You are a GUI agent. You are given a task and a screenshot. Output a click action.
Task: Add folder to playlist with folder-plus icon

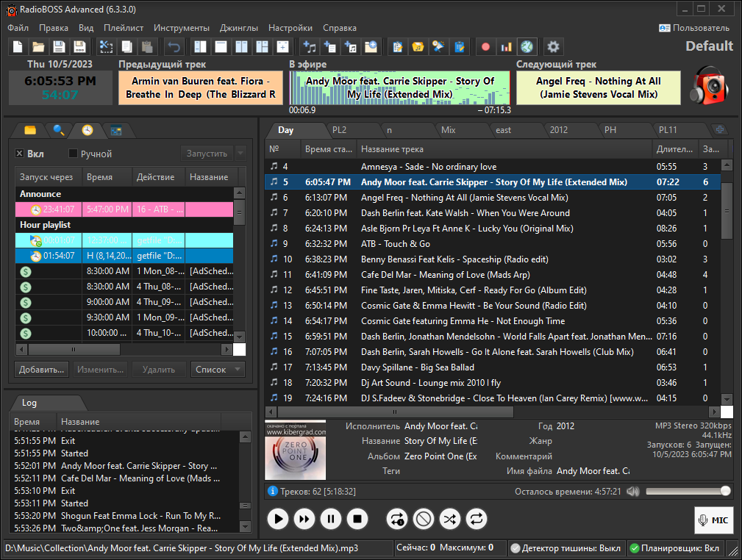pos(371,47)
